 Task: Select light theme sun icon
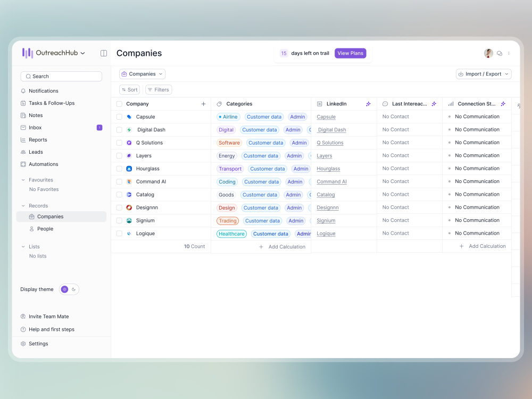[x=64, y=289]
